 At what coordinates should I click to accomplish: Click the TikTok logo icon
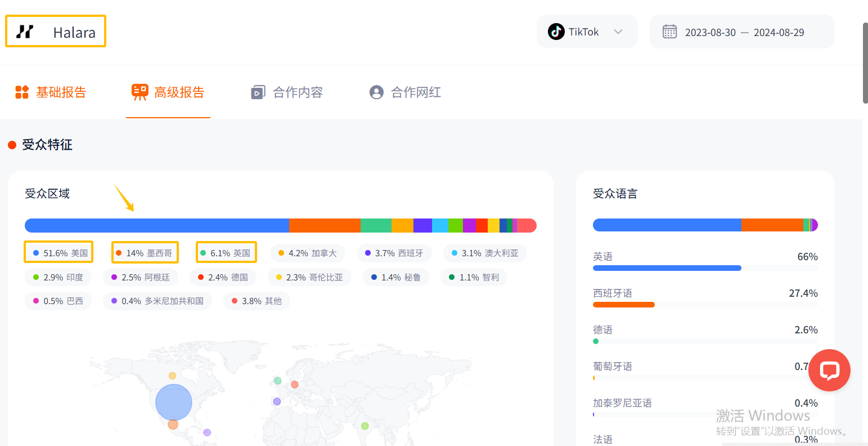[556, 32]
